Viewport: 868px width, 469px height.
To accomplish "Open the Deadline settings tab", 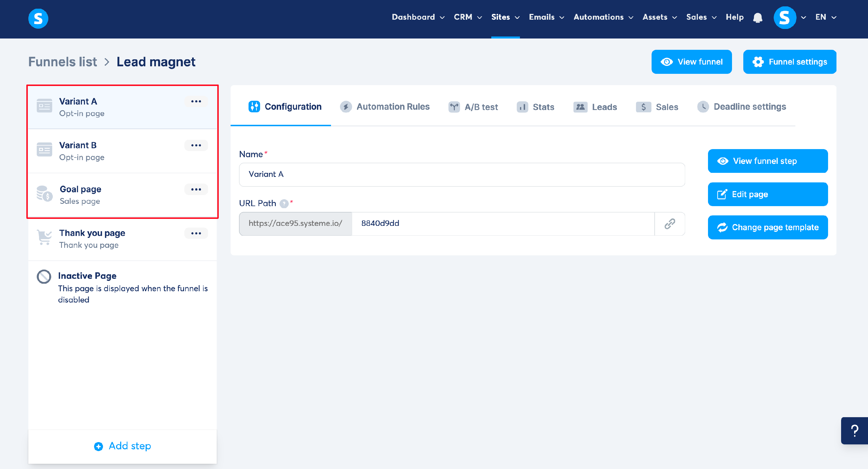I will pyautogui.click(x=741, y=107).
